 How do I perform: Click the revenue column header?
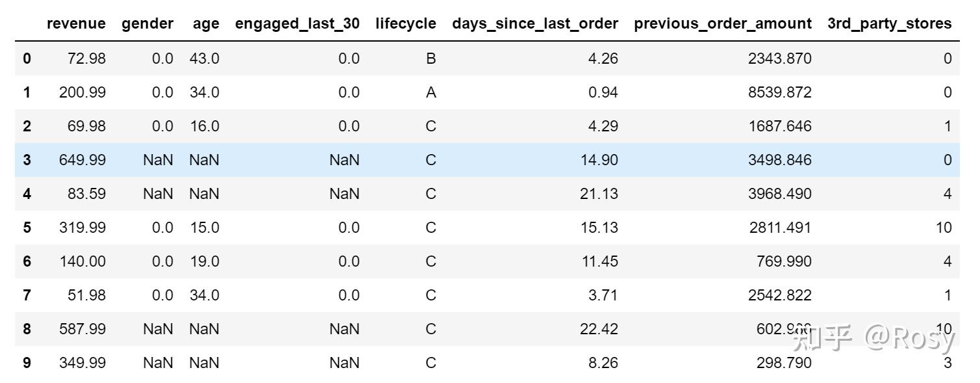(76, 24)
